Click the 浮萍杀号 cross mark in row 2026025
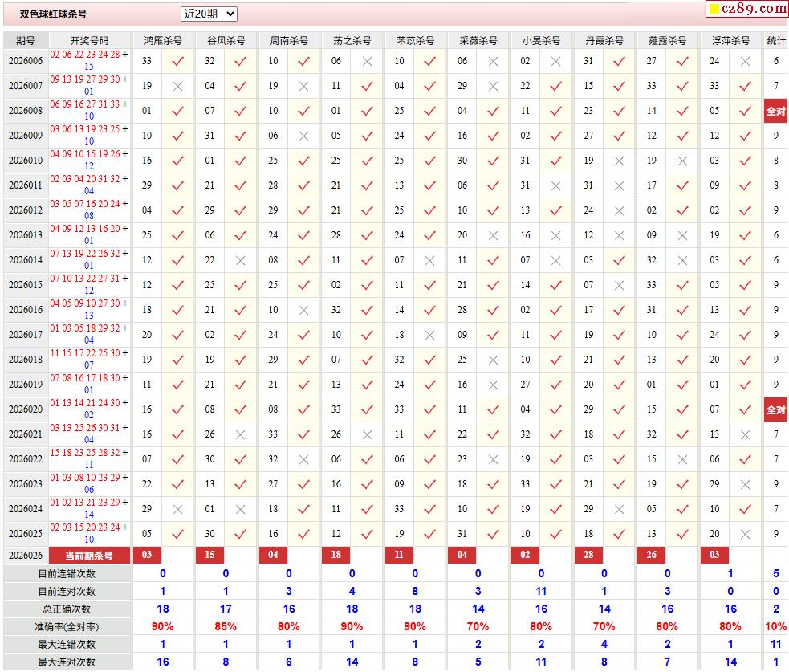The width and height of the screenshot is (789, 672). tap(745, 534)
